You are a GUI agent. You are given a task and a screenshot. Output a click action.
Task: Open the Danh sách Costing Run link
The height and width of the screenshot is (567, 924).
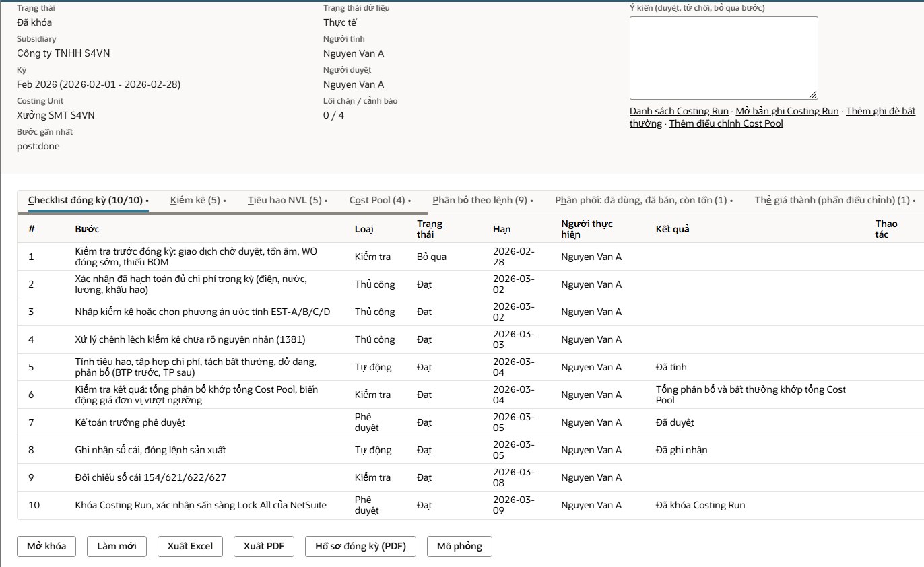pos(679,111)
